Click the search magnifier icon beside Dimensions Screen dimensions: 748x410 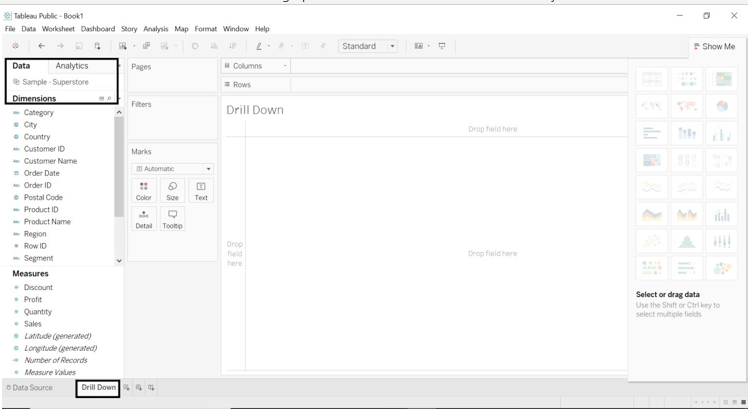109,98
